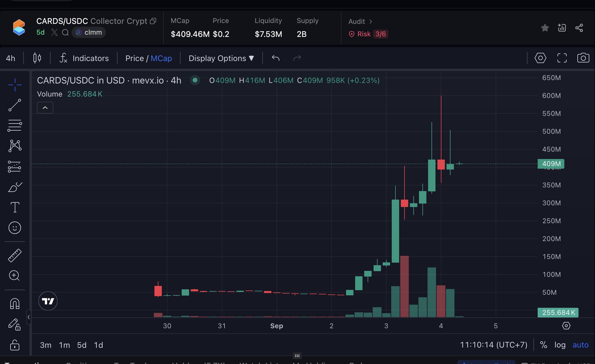The image size is (595, 364).
Task: Click the 5d token age label
Action: point(40,32)
